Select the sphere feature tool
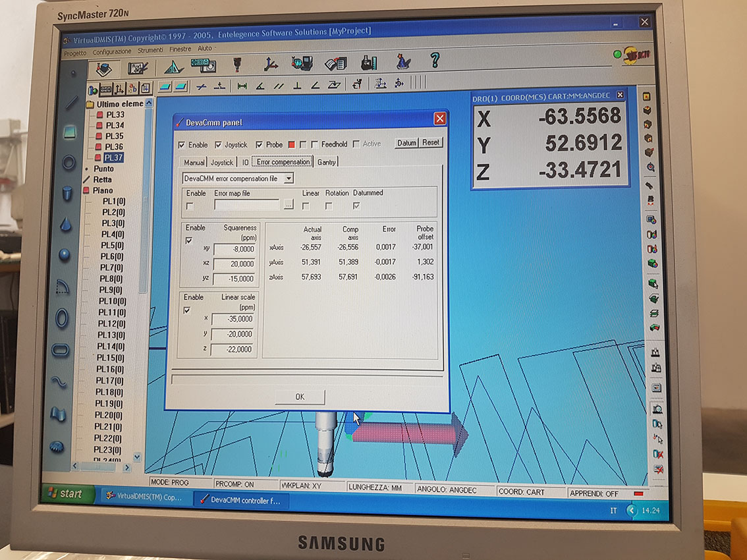The image size is (747, 560). pyautogui.click(x=65, y=254)
